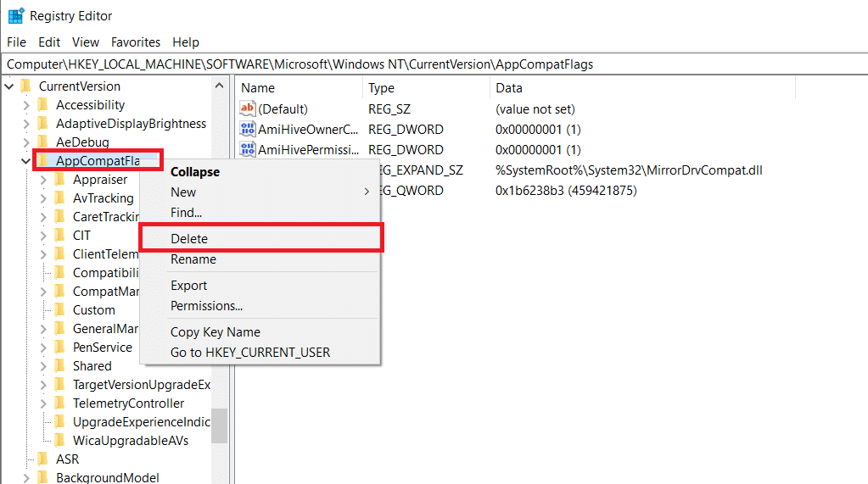Click the WicaUpgradableAVs folder icon

coord(59,440)
